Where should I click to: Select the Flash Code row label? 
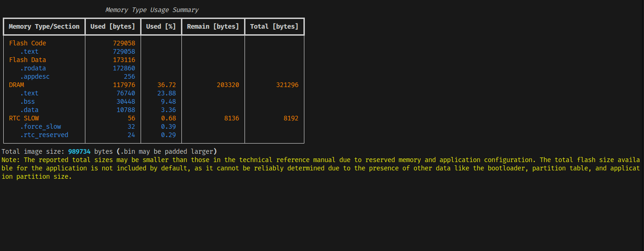(x=27, y=43)
